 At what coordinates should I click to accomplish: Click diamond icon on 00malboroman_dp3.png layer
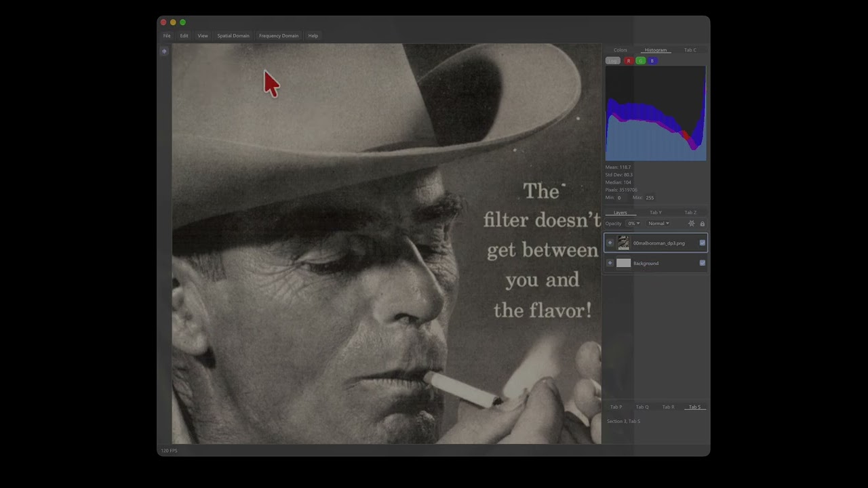tap(610, 243)
